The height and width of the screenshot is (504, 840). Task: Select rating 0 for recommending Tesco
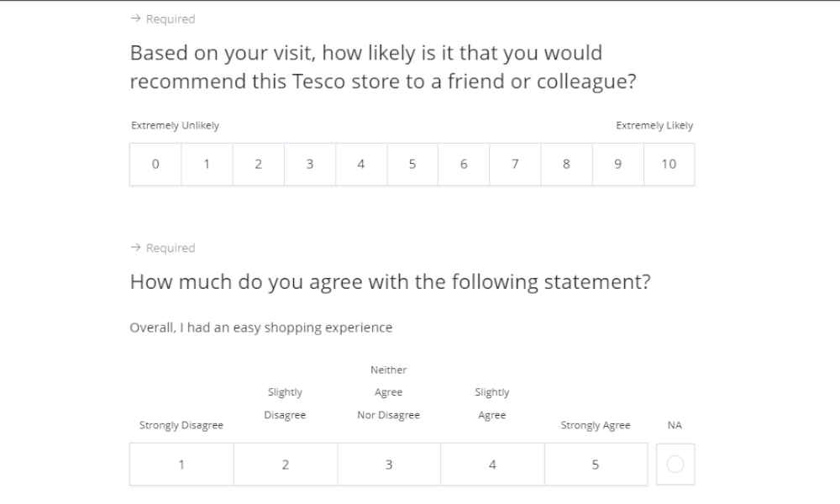tap(155, 165)
